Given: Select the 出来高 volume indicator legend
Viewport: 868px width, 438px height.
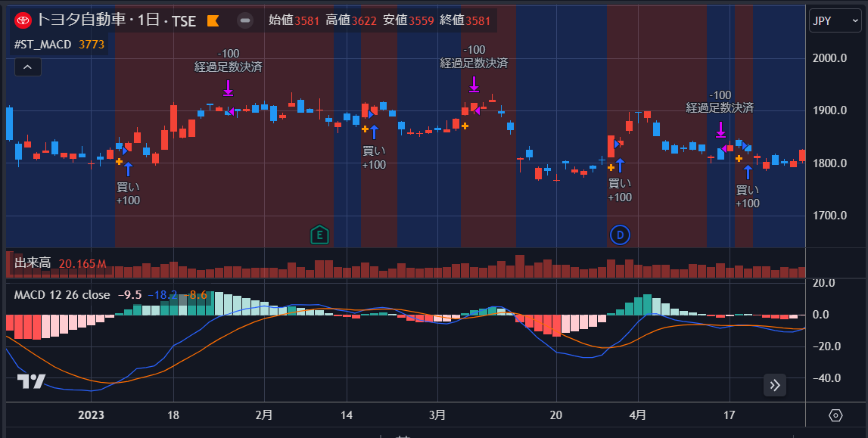Looking at the screenshot, I should pyautogui.click(x=33, y=263).
